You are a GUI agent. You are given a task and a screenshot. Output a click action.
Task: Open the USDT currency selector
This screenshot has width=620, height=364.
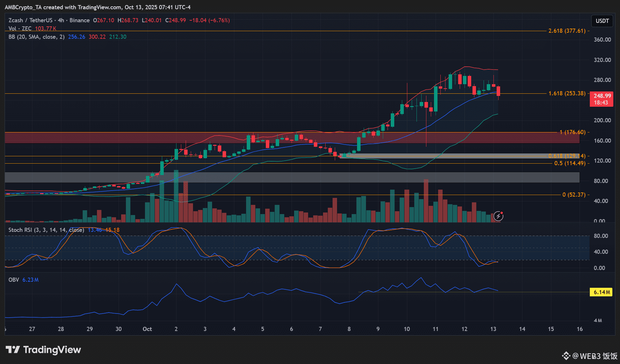(x=602, y=21)
